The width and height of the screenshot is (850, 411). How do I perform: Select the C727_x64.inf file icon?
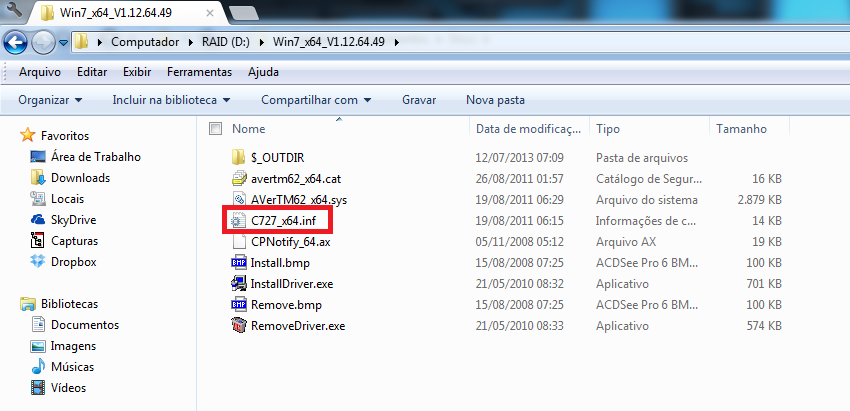239,220
